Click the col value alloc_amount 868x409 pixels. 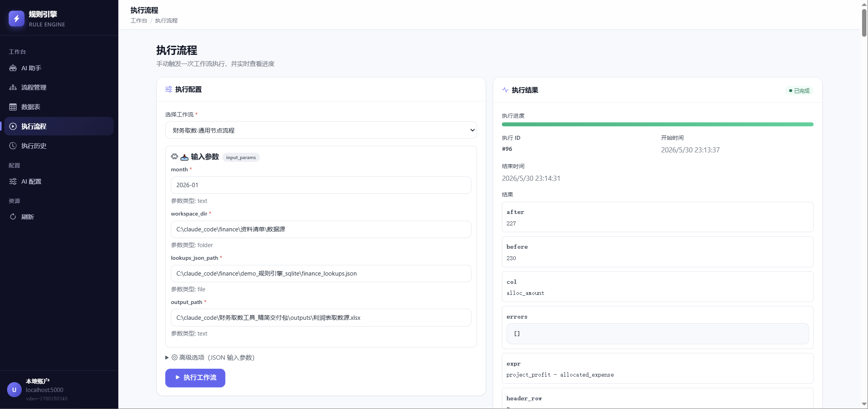click(x=526, y=293)
